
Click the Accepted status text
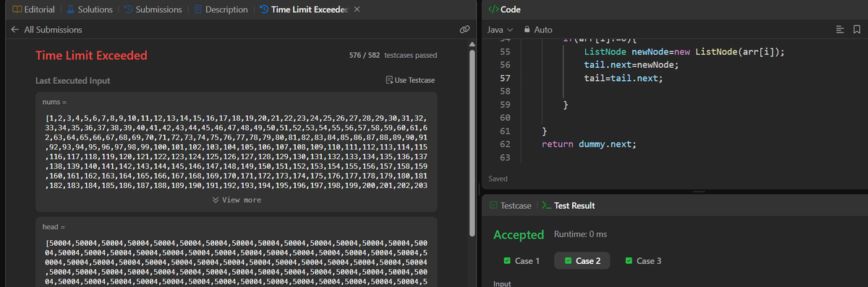coord(519,234)
